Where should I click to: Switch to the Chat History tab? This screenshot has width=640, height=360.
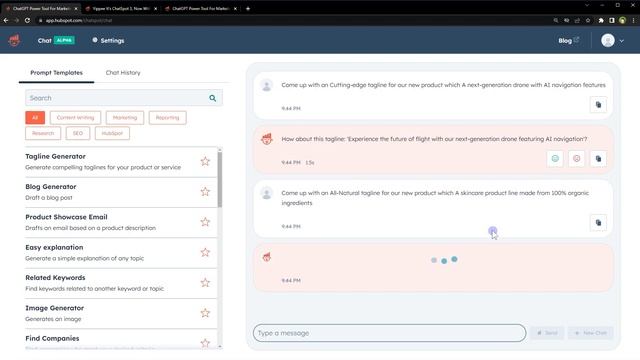coord(123,73)
